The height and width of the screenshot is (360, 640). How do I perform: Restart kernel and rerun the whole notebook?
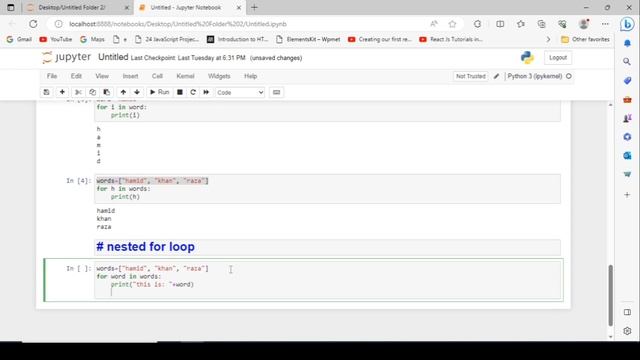[207, 92]
